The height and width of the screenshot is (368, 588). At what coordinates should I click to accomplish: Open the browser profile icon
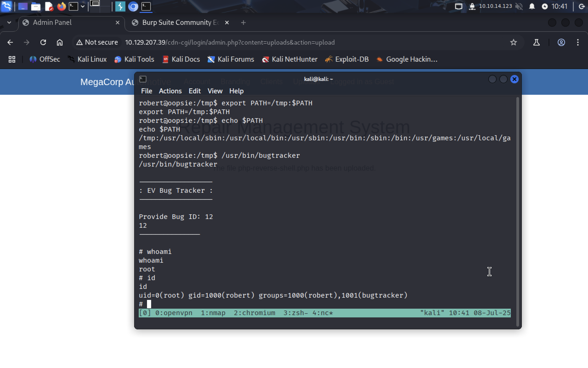click(x=561, y=42)
